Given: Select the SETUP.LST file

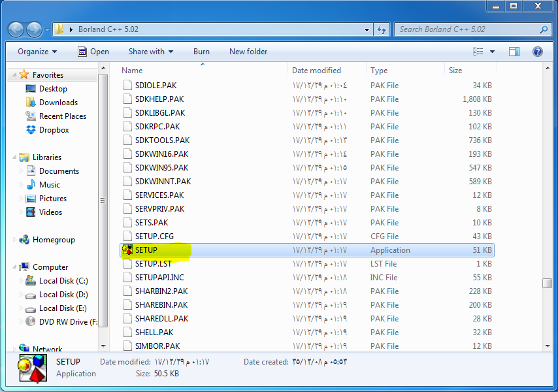Looking at the screenshot, I should tap(154, 264).
